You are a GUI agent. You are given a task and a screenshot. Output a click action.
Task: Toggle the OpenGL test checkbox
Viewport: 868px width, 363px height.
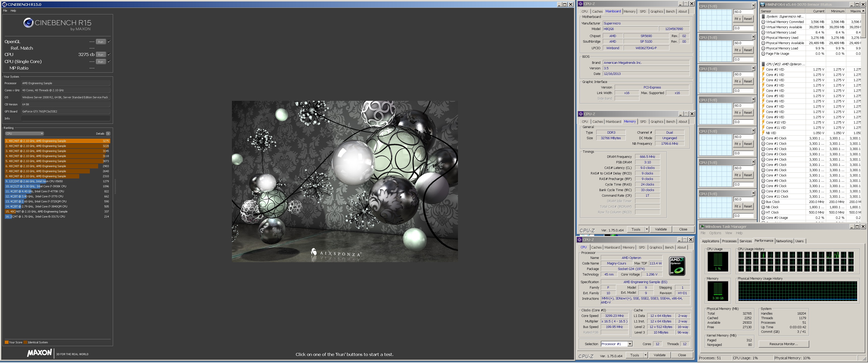[109, 42]
